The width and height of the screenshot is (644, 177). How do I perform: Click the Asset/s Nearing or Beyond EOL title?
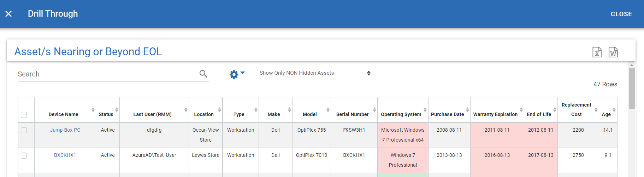[88, 52]
